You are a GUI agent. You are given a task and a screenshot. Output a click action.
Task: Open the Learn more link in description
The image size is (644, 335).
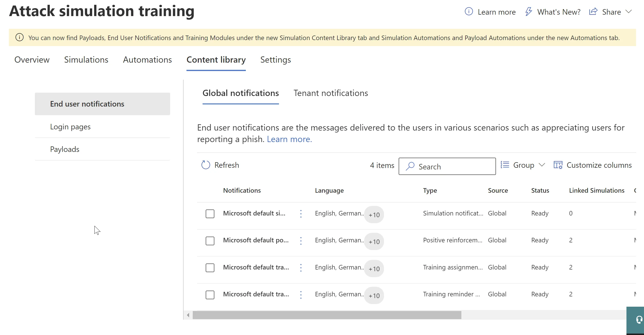tap(290, 139)
